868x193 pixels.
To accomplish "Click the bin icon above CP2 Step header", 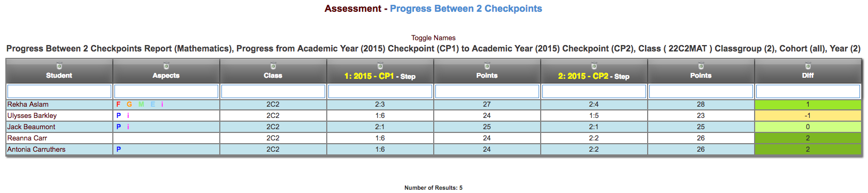I will pyautogui.click(x=594, y=66).
